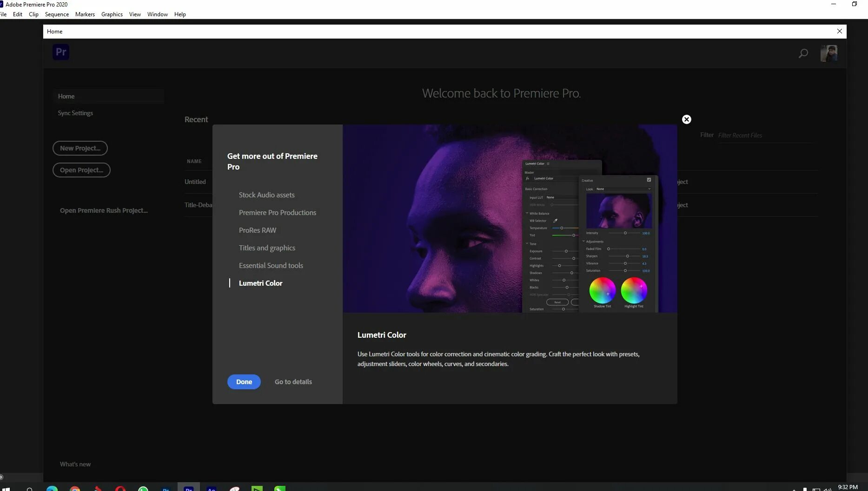Screen dimensions: 868x491
Task: Sort recent files by NAME column
Action: point(194,161)
